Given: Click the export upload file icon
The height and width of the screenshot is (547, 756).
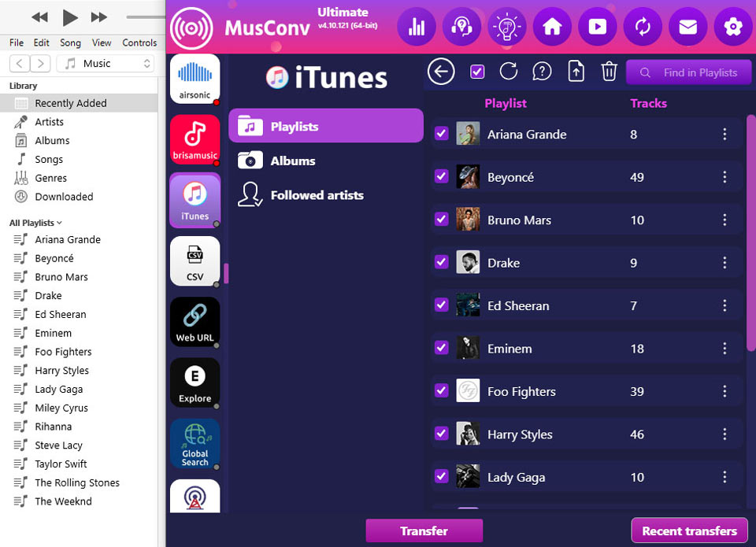Looking at the screenshot, I should 576,72.
